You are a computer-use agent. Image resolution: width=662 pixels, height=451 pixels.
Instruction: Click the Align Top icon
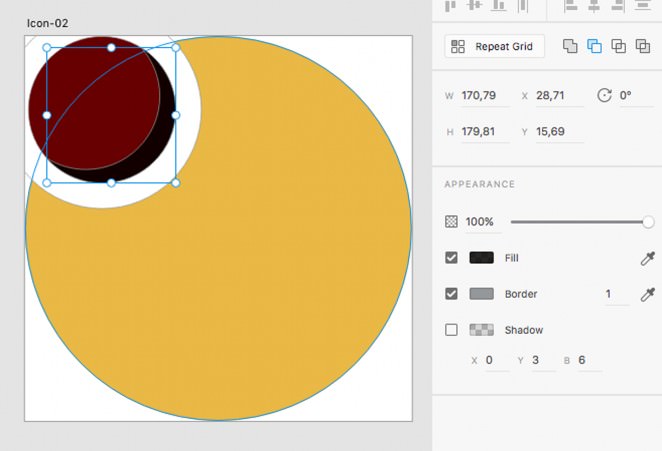tap(450, 6)
